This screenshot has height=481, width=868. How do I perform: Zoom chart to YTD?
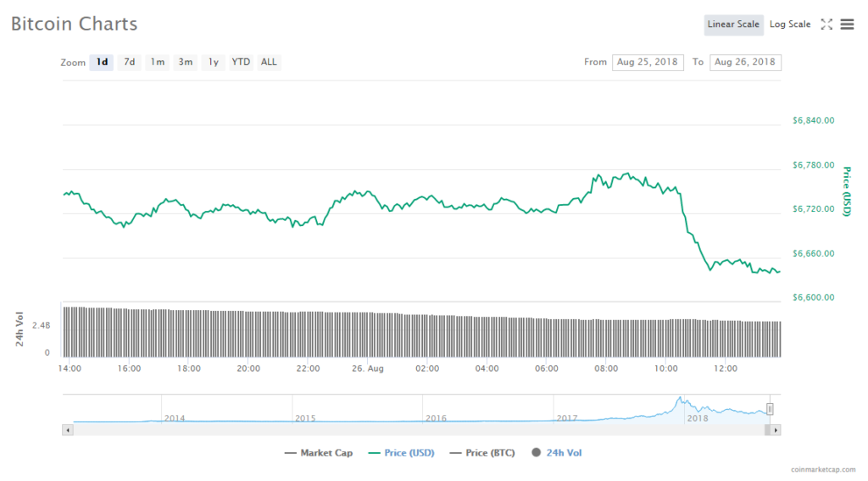(242, 62)
